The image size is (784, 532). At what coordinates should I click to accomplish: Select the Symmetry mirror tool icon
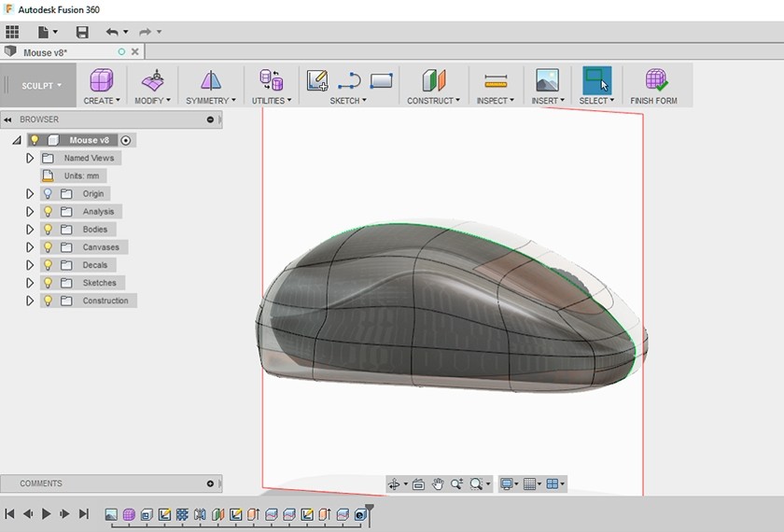point(211,80)
